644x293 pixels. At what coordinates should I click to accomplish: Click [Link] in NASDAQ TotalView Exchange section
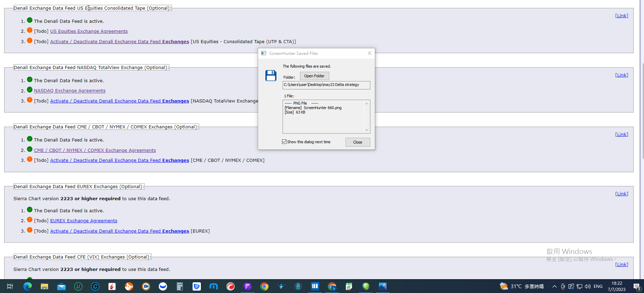[x=622, y=75]
